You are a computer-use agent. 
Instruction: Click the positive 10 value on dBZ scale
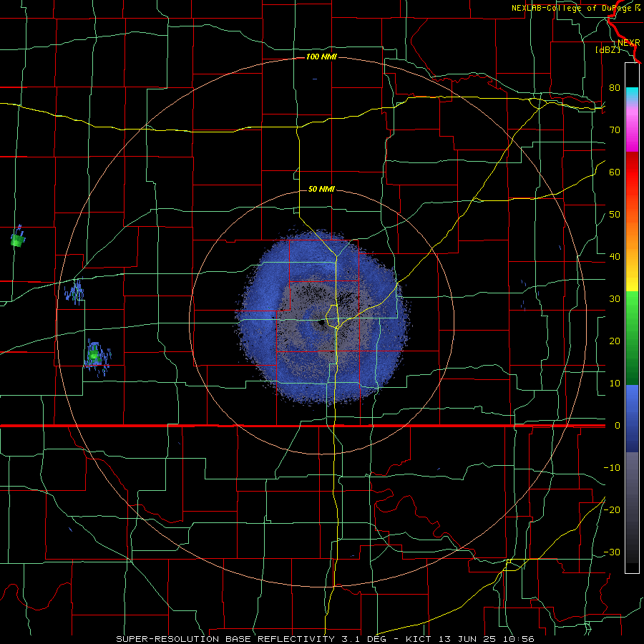point(615,384)
